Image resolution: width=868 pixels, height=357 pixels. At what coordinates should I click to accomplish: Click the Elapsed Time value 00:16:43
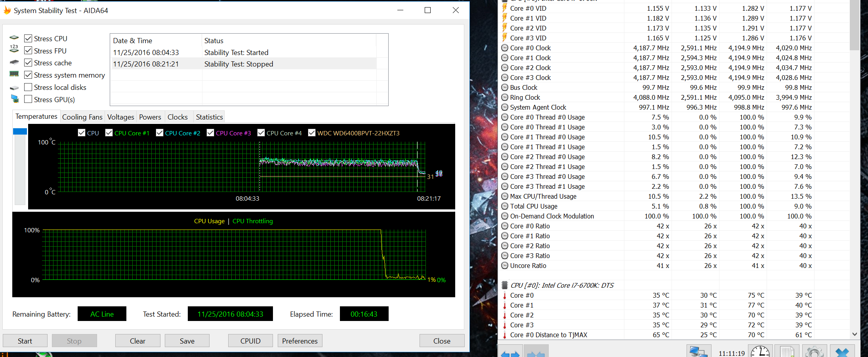tap(364, 314)
